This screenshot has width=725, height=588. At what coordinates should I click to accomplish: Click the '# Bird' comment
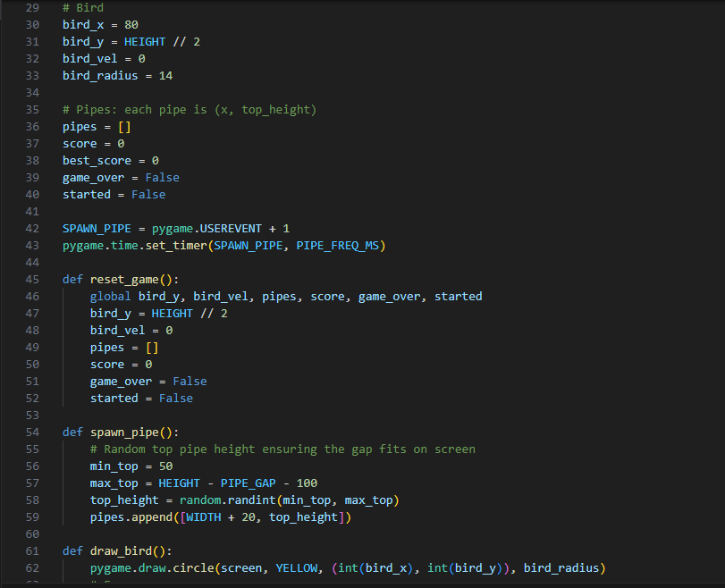click(x=83, y=8)
